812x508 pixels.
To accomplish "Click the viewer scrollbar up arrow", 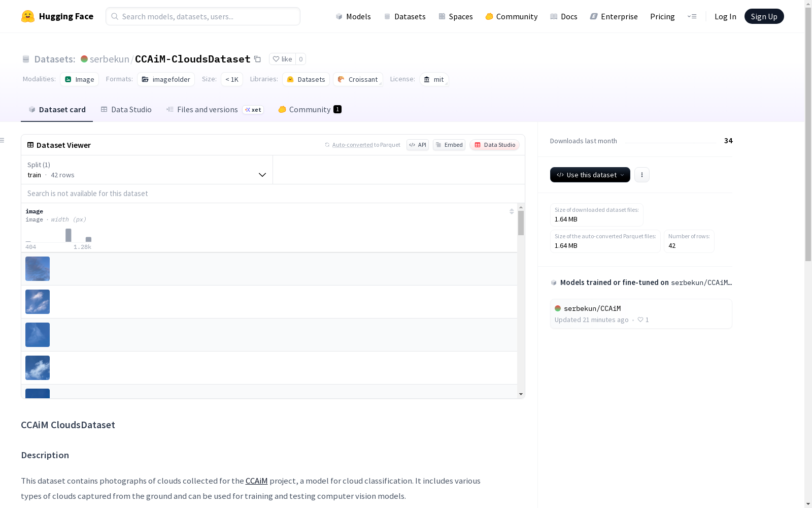I will [x=521, y=207].
